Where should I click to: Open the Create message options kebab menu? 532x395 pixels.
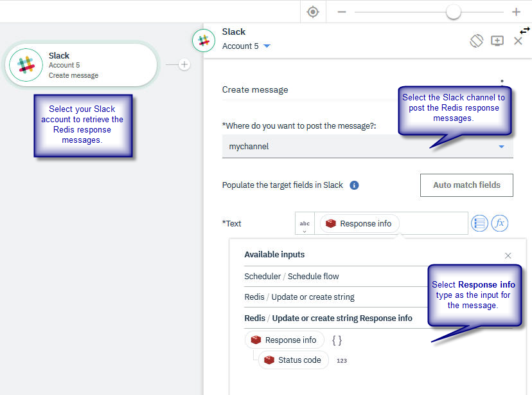[x=502, y=81]
